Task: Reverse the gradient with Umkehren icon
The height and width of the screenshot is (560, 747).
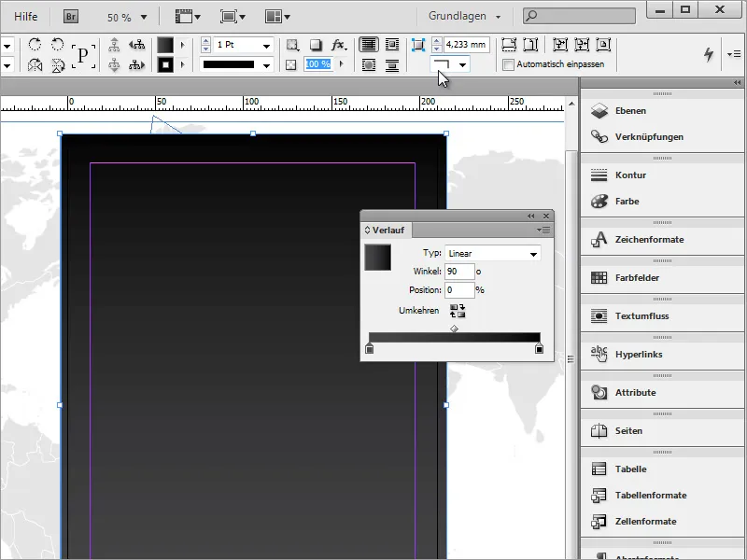Action: (x=458, y=311)
